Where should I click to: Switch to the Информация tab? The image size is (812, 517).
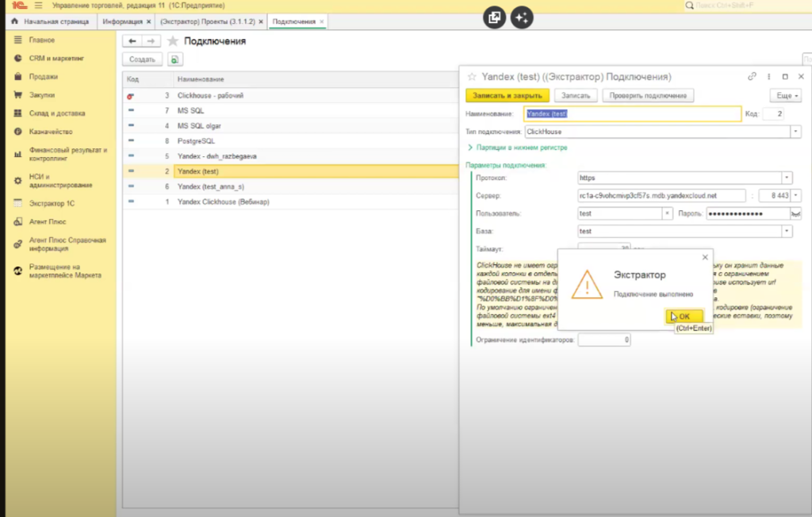122,21
